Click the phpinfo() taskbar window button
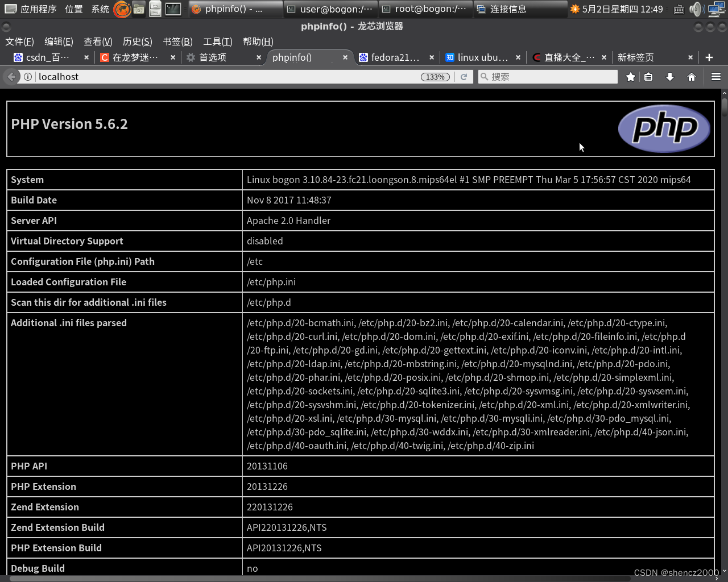728x582 pixels. pos(235,9)
